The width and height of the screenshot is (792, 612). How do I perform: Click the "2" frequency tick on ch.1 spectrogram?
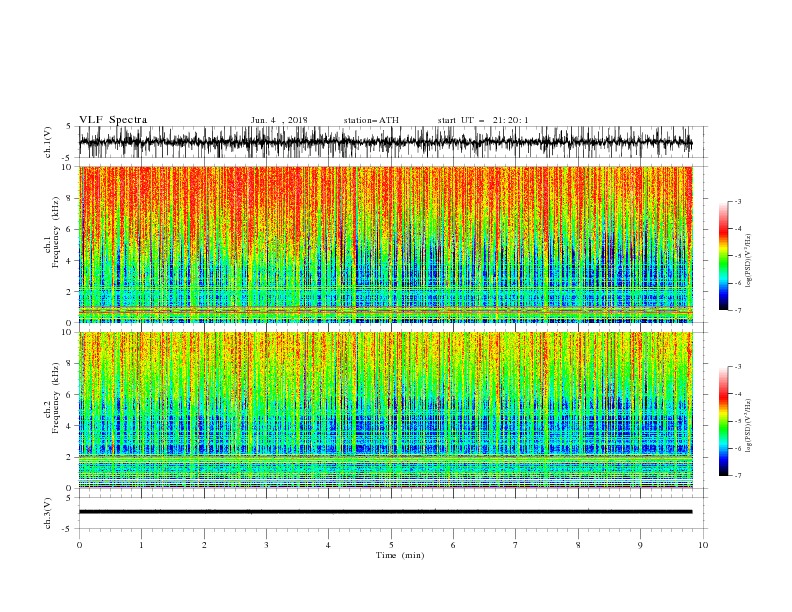(70, 291)
